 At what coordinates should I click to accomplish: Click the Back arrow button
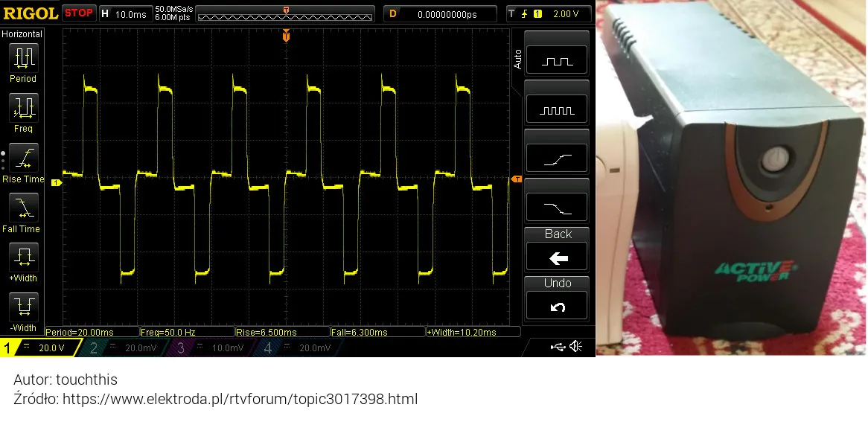click(557, 257)
